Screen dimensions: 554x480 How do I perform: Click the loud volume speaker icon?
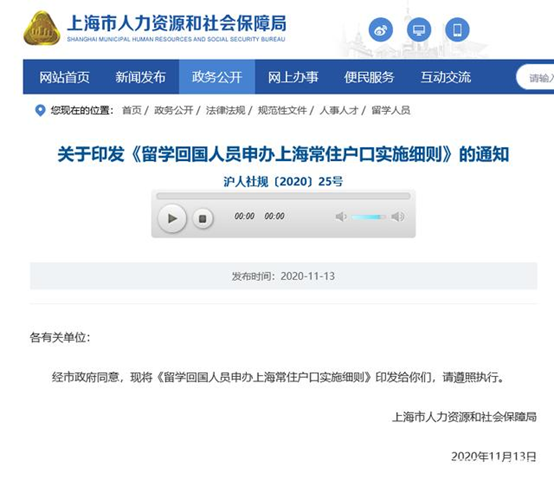click(x=398, y=217)
